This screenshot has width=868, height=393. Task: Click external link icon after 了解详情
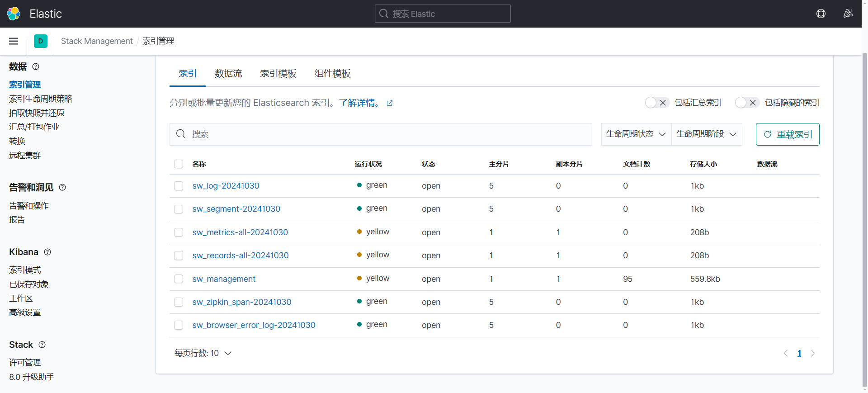point(390,103)
